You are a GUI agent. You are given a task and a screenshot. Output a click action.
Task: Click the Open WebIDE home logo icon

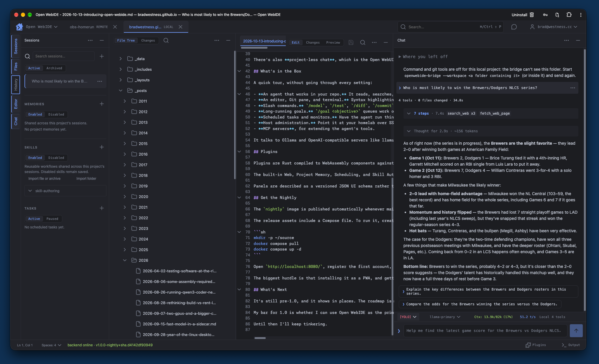coord(19,27)
